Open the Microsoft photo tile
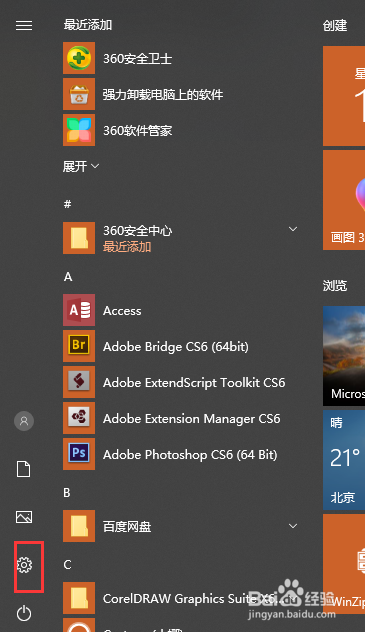The height and width of the screenshot is (632, 365). 344,356
